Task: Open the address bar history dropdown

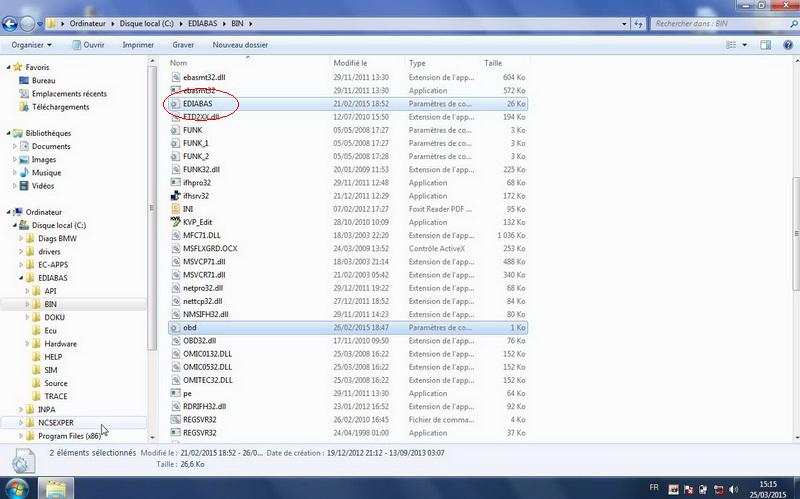Action: click(624, 23)
